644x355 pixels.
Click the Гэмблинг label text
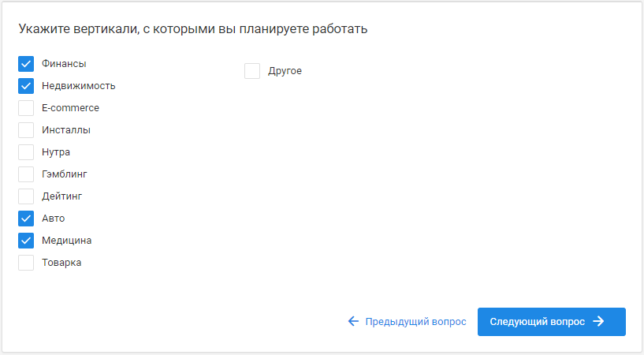[65, 174]
